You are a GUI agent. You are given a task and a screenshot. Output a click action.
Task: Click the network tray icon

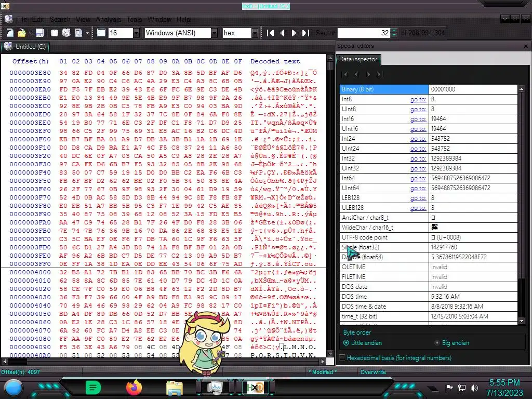pos(462,388)
